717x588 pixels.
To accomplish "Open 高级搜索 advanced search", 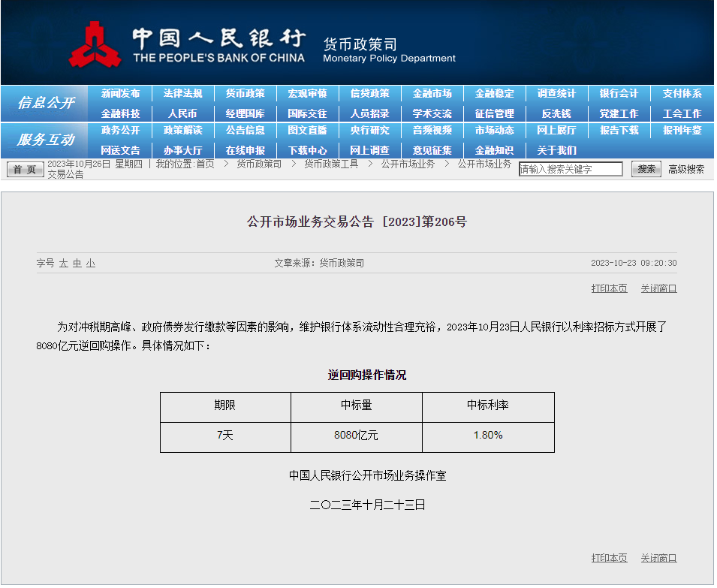I will [688, 168].
